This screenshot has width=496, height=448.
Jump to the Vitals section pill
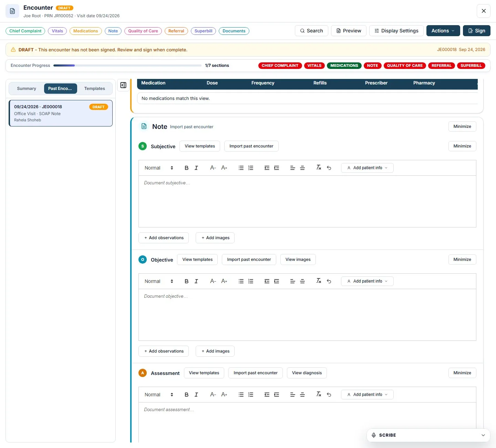point(57,31)
